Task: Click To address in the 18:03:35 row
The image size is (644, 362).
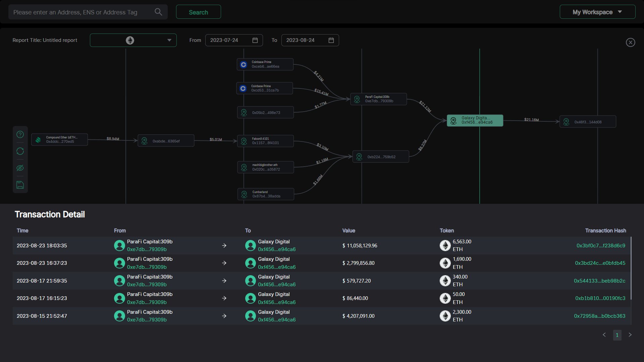Action: pyautogui.click(x=277, y=249)
